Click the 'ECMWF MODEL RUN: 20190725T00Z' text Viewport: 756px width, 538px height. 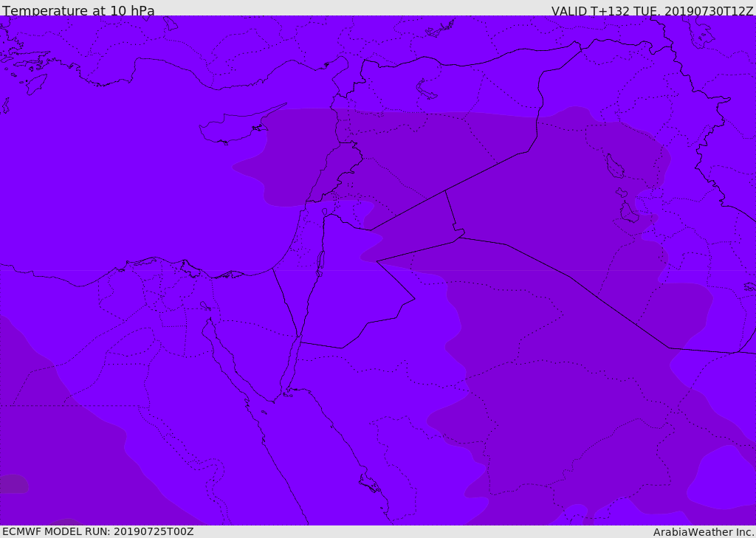click(x=98, y=531)
